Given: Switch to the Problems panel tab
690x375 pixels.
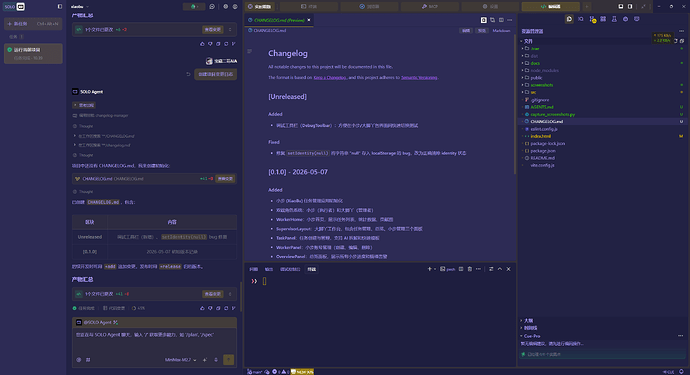Looking at the screenshot, I should pos(253,269).
